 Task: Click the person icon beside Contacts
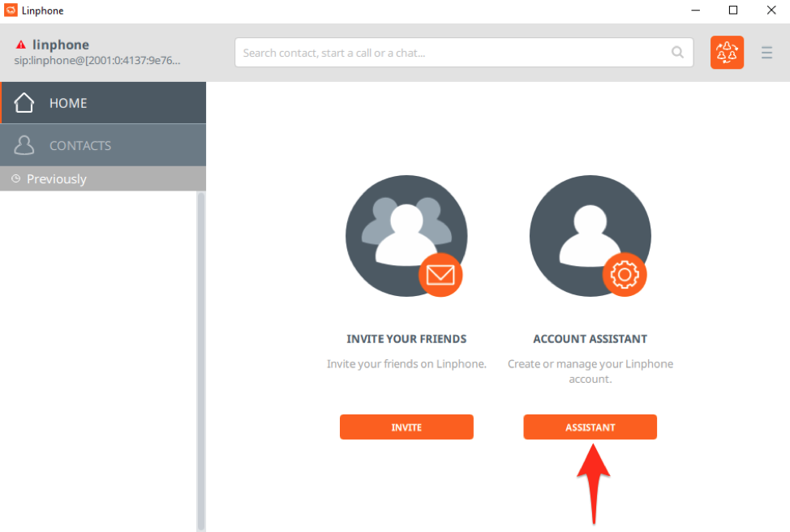click(24, 145)
